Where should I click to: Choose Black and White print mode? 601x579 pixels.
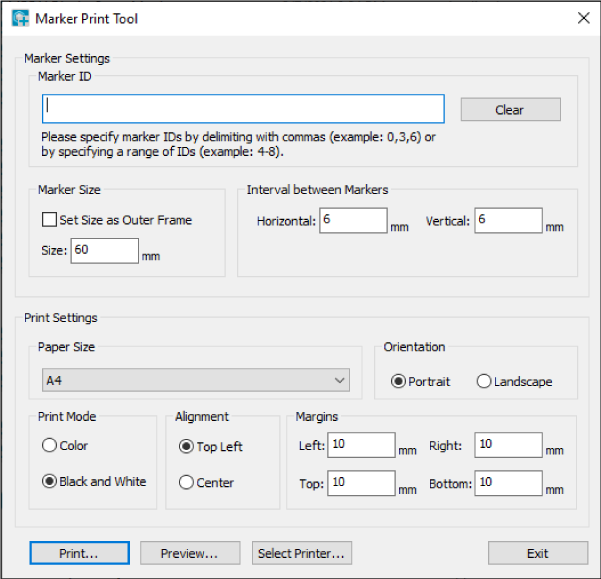coord(49,481)
